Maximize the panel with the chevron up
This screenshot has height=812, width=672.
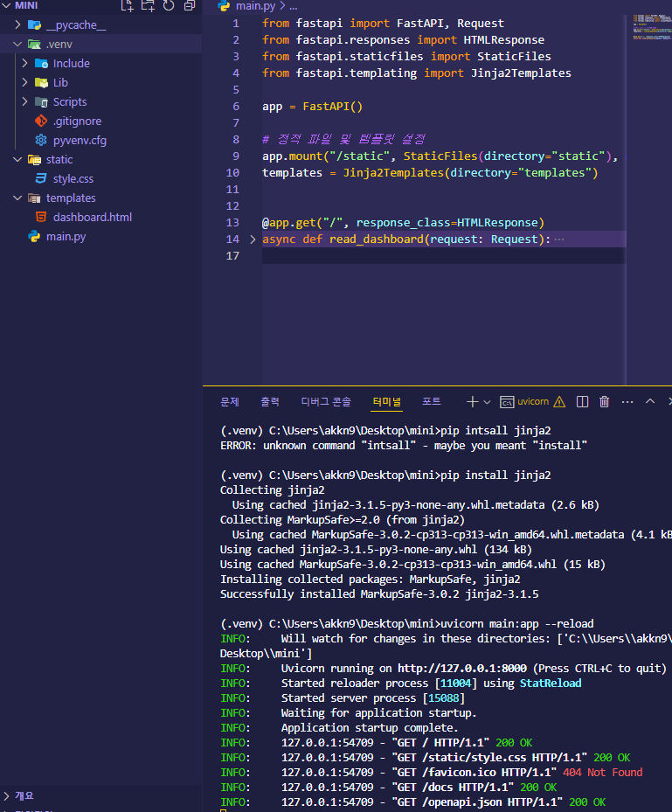(x=650, y=401)
